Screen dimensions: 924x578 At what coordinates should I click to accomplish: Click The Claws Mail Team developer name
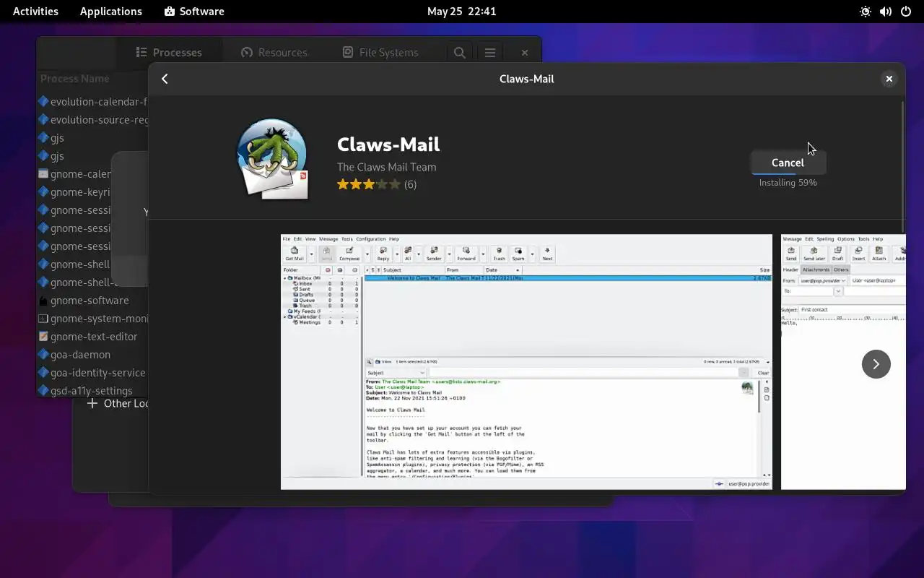tap(386, 167)
